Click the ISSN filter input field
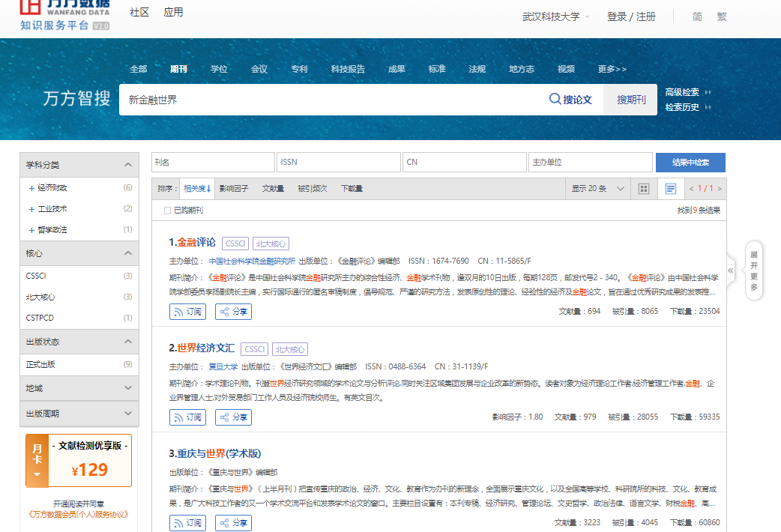The image size is (781, 532). (x=339, y=163)
